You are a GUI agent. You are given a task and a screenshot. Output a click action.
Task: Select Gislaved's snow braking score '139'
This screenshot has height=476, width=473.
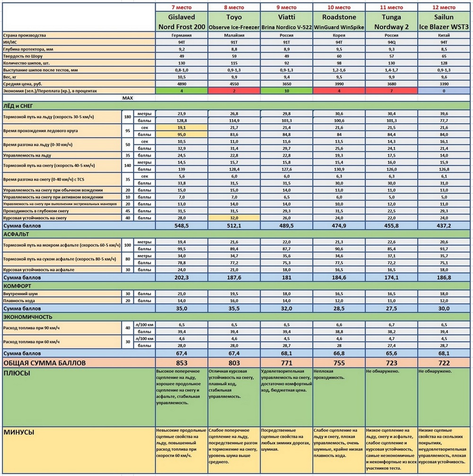tap(182, 169)
